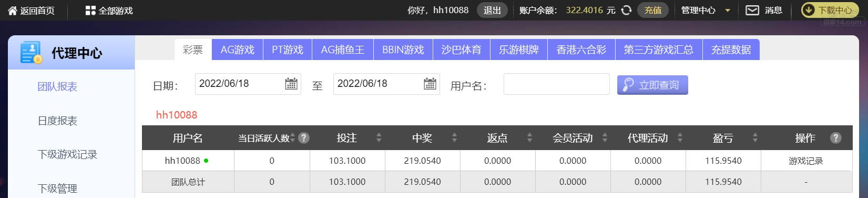Viewport: 868px width, 198px height.
Task: Switch to the 香港六合彩 tab
Action: pos(581,49)
